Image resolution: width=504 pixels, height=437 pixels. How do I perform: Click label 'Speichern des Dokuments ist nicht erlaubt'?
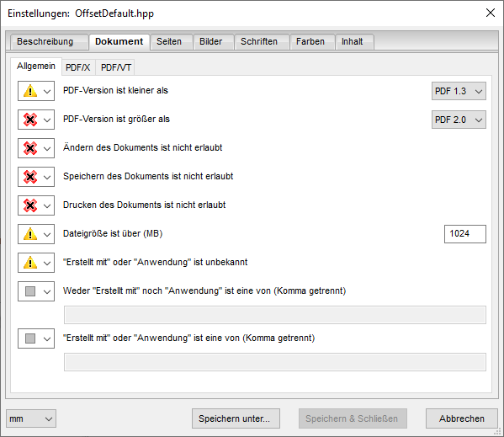point(148,176)
